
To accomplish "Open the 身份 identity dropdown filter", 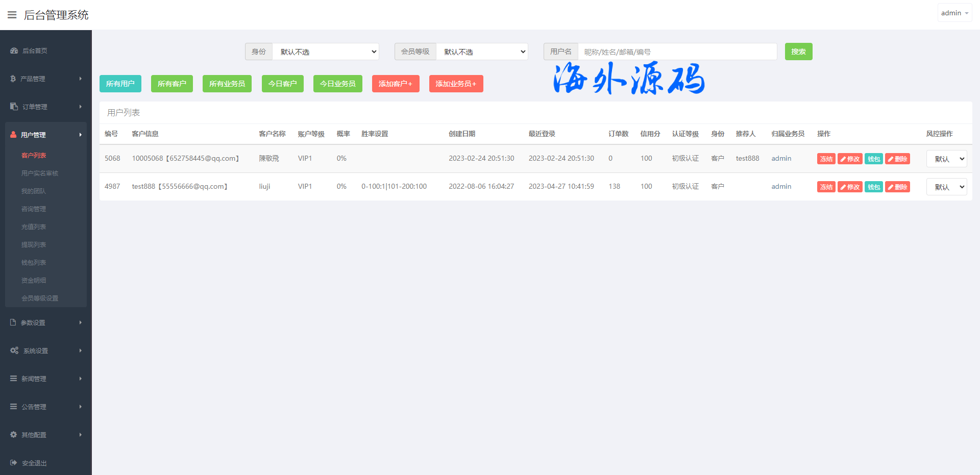I will 326,52.
